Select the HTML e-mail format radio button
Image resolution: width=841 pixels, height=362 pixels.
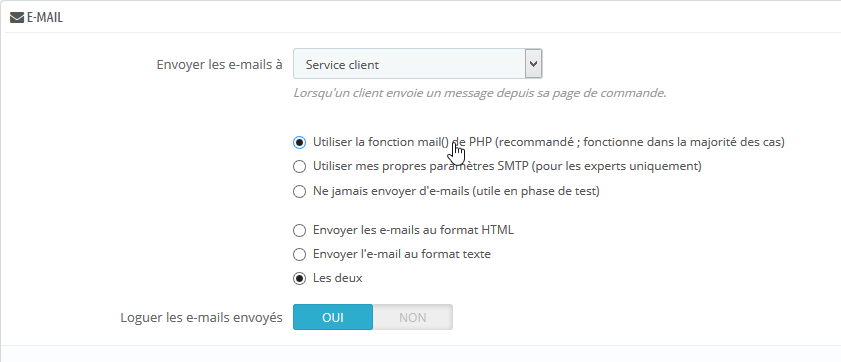pyautogui.click(x=299, y=231)
